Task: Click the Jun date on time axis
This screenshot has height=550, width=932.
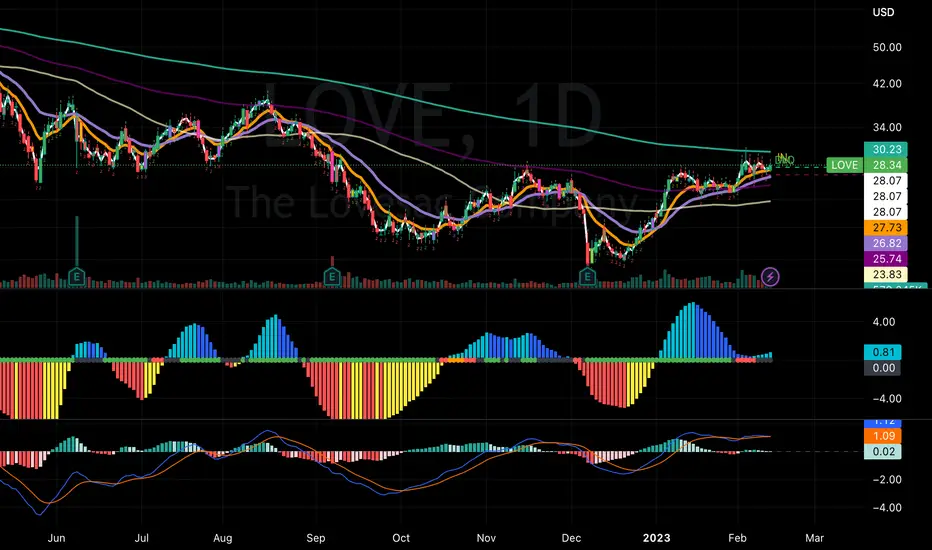Action: (x=56, y=538)
